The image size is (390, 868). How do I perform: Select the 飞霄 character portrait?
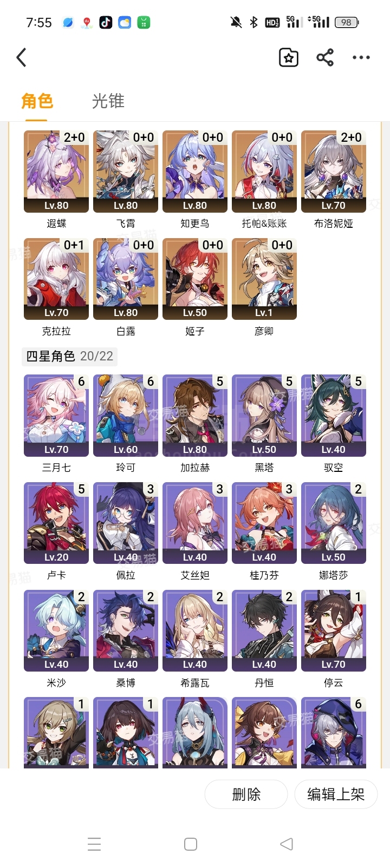pyautogui.click(x=126, y=171)
